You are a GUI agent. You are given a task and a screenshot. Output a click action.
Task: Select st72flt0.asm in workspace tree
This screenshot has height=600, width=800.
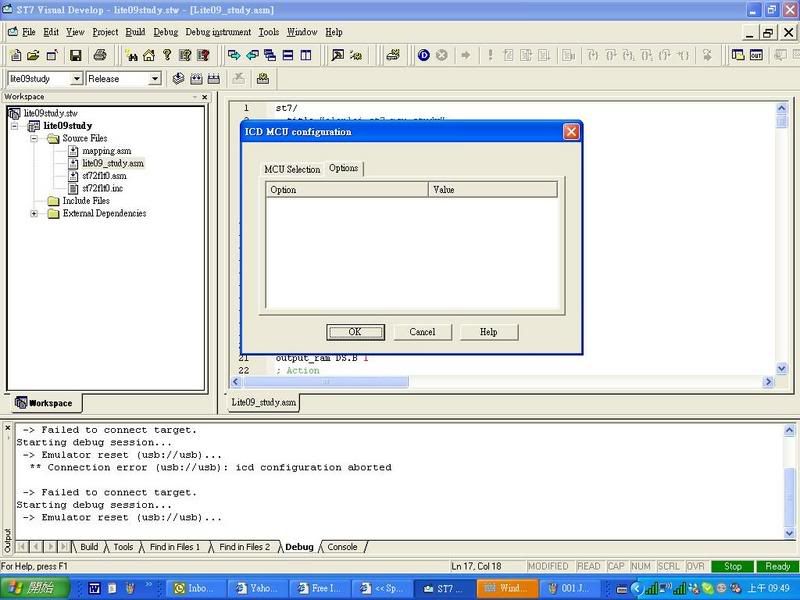tap(104, 176)
